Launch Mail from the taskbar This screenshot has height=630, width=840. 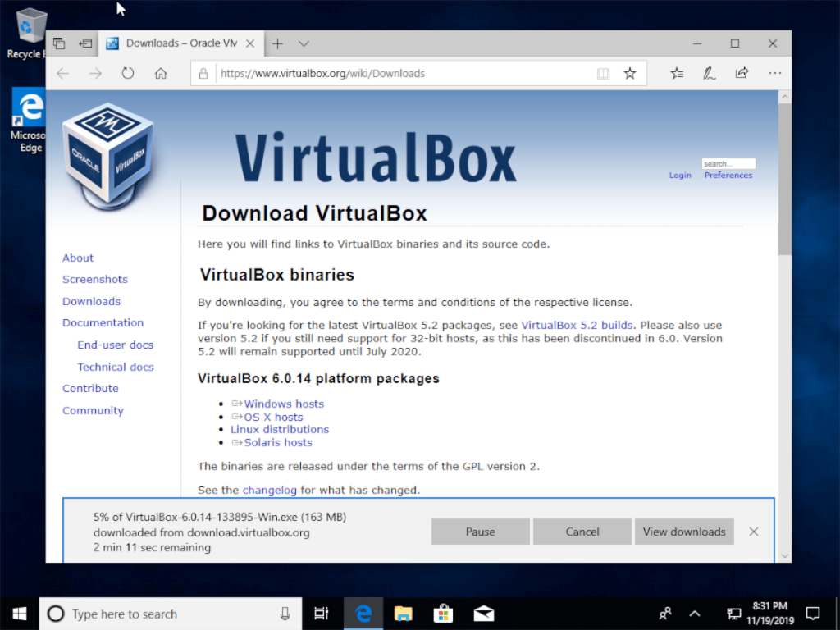[483, 614]
